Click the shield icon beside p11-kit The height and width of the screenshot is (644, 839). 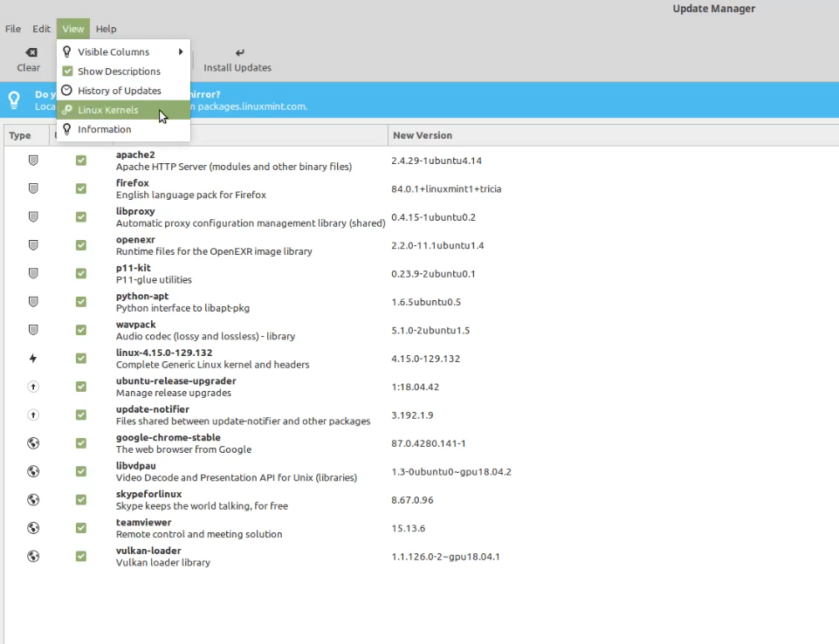[x=32, y=273]
